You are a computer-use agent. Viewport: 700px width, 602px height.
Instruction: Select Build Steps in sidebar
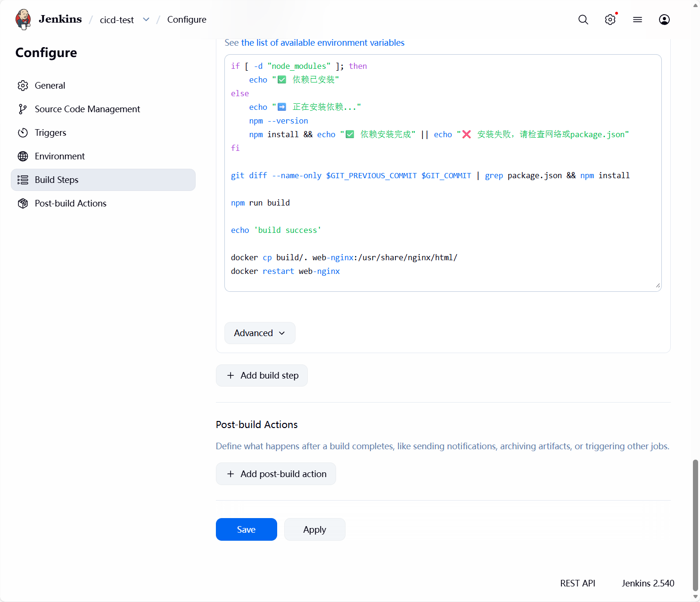pos(103,180)
